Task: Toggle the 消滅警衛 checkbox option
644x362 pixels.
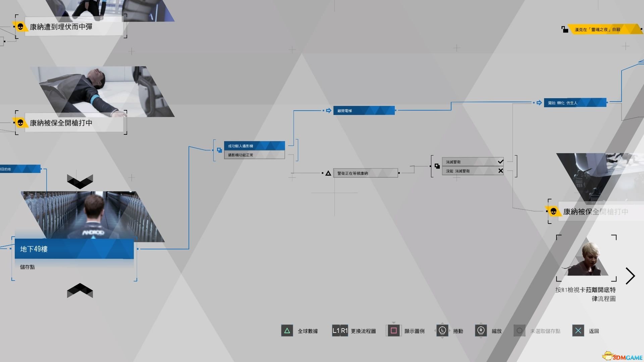Action: (500, 161)
